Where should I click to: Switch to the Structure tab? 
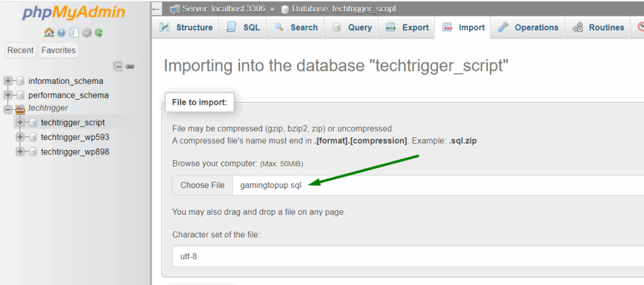point(186,27)
